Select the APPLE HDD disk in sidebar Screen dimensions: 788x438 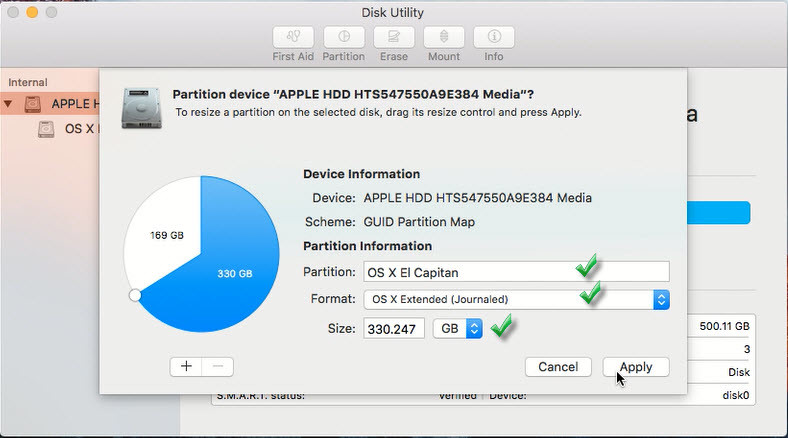[50, 104]
